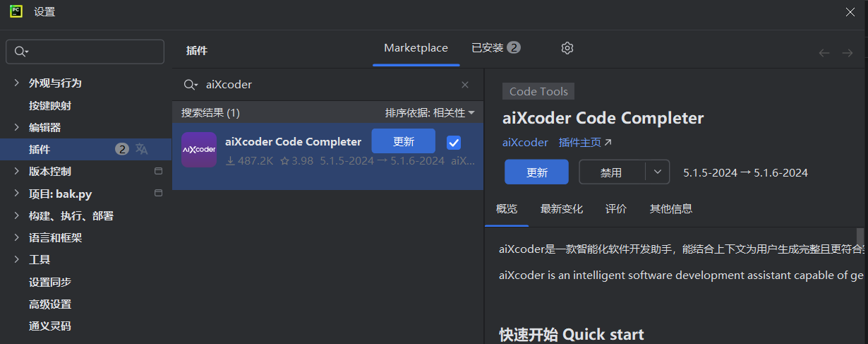The width and height of the screenshot is (868, 344).
Task: Expand the 版本控制 settings group
Action: [17, 172]
